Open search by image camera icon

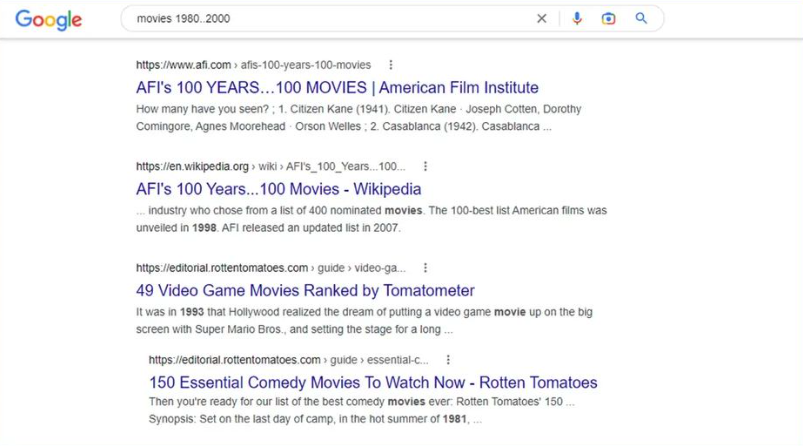608,18
